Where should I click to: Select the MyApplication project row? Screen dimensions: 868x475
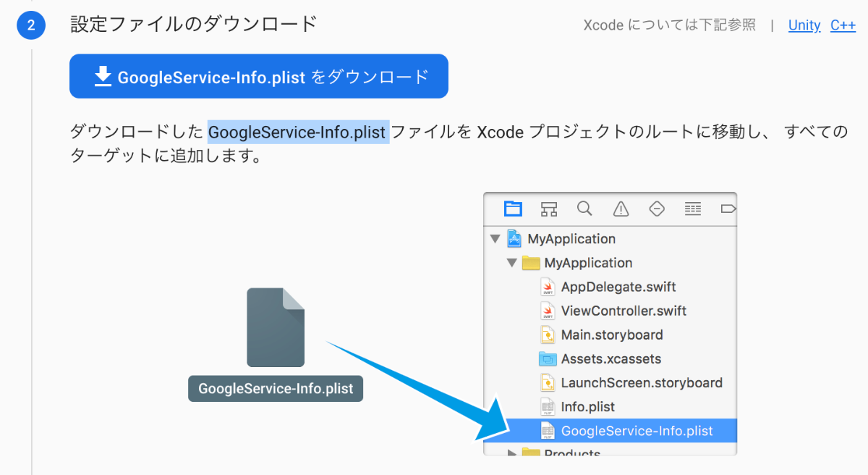tap(610, 238)
